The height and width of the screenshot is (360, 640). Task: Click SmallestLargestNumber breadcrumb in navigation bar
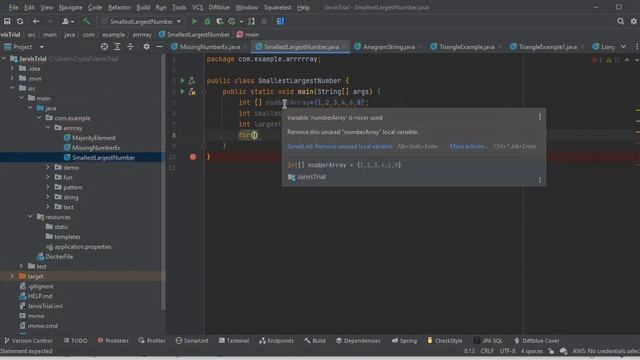(x=194, y=35)
